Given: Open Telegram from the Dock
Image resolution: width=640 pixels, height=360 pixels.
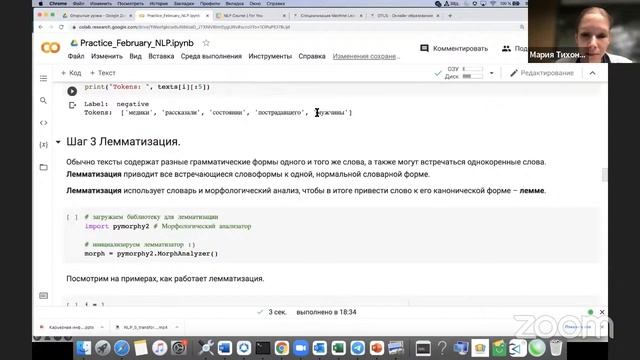Looking at the screenshot, I should [358, 348].
